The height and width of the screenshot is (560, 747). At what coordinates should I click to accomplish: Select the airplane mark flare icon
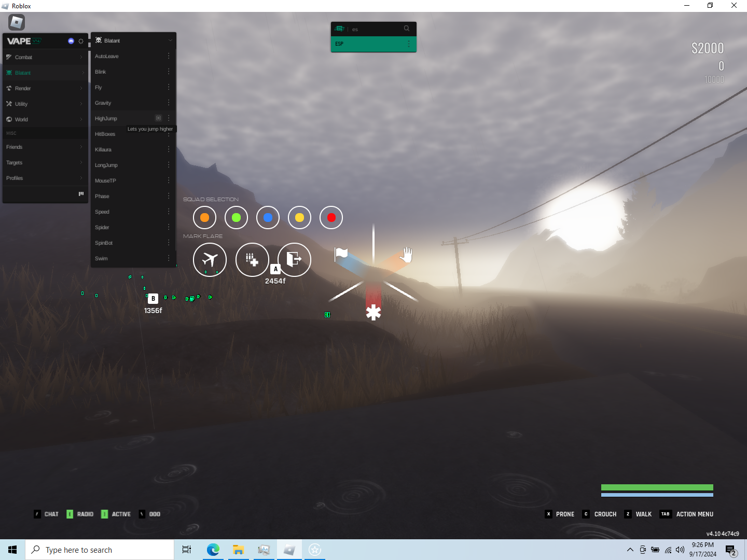[x=210, y=259]
